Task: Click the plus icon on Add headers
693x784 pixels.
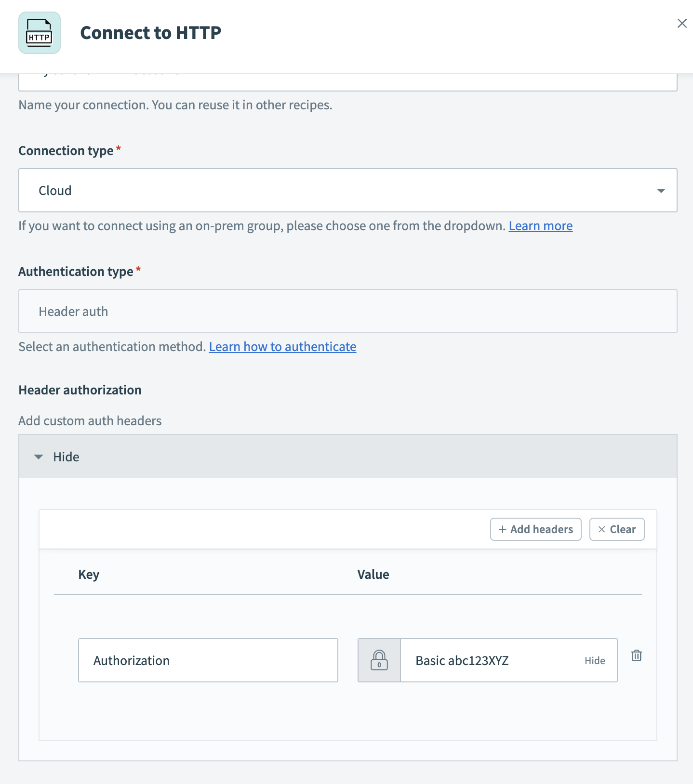Action: (x=502, y=529)
